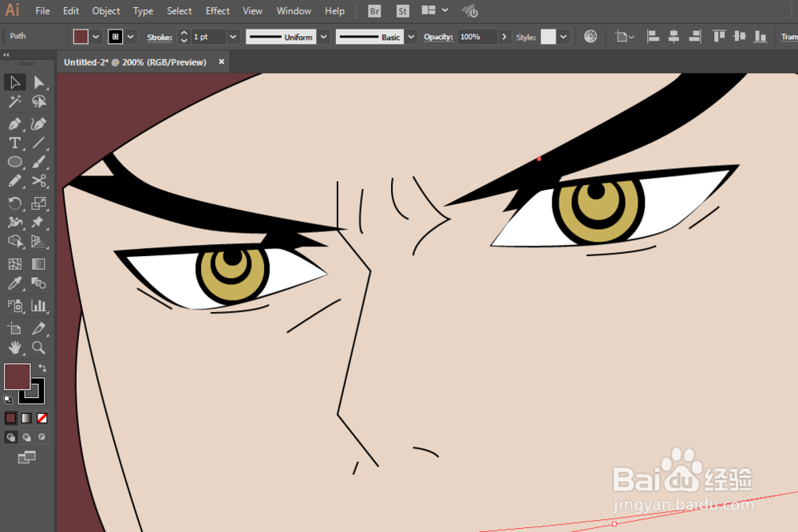Open the Basic brush definition dropdown

click(411, 37)
